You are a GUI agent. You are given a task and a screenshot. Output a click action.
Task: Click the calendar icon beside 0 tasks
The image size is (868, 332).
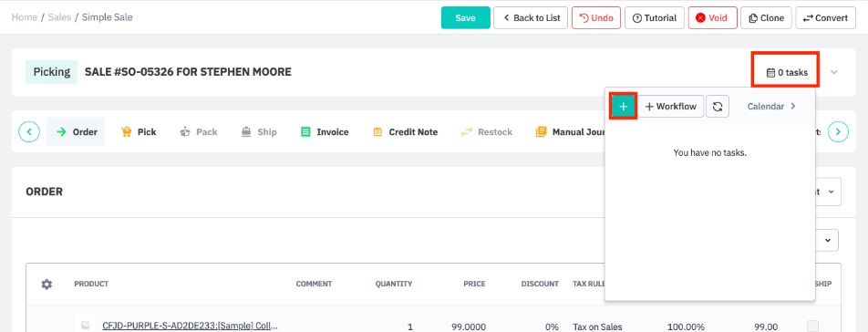tap(770, 72)
